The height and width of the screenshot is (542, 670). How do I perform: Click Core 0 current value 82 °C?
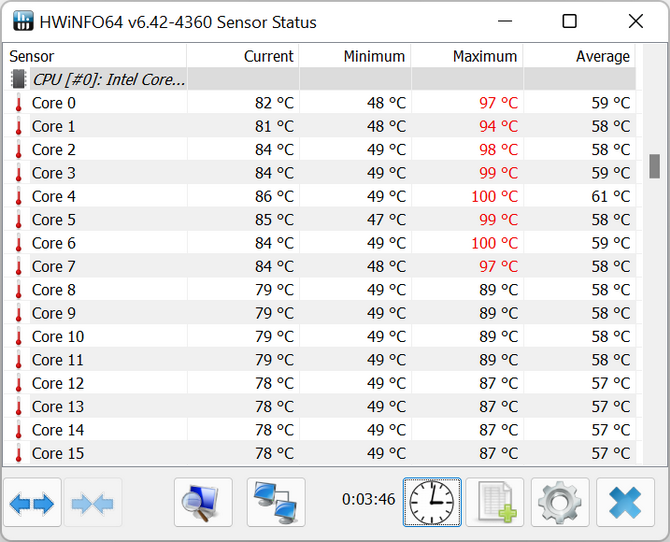pos(274,103)
